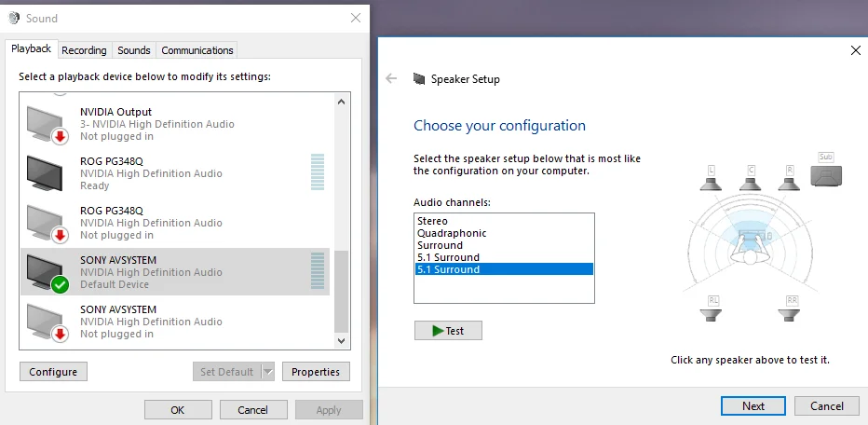Screen dimensions: 868x425
Task: Select Stereo audio channels
Action: coord(504,221)
